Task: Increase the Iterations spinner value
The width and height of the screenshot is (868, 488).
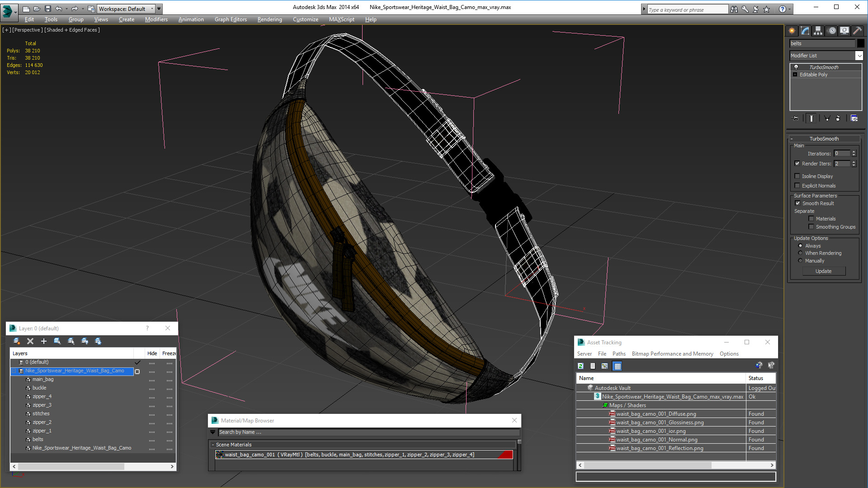Action: (854, 152)
